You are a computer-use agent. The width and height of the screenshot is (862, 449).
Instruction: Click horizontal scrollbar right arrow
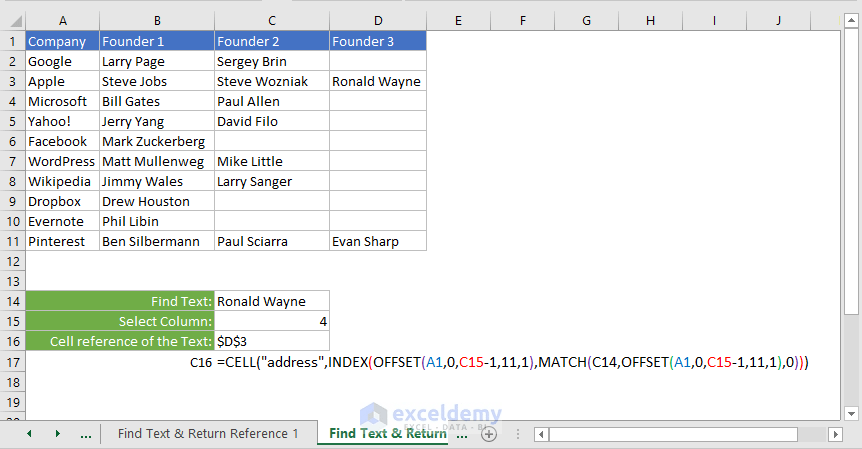click(x=835, y=434)
